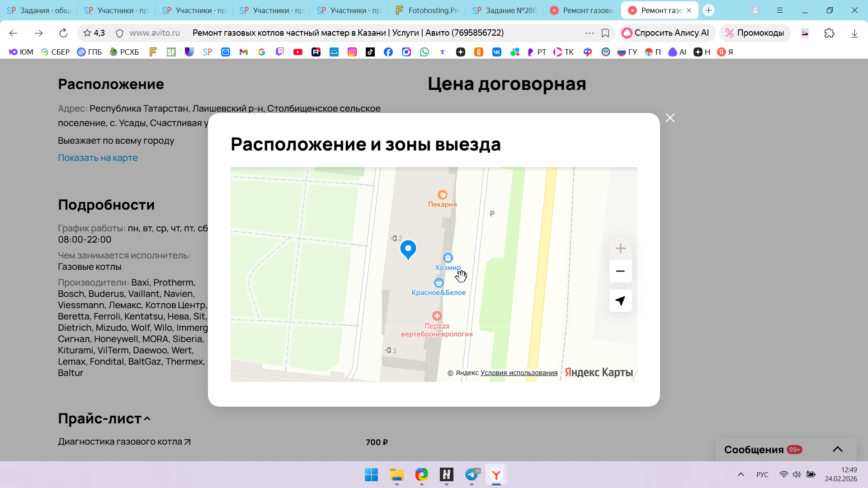Open a new browser tab
This screenshot has height=488, width=868.
click(x=708, y=10)
